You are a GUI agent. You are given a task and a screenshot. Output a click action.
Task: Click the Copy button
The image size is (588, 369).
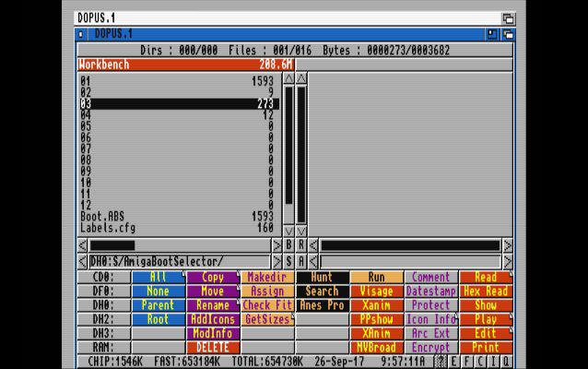click(x=213, y=277)
